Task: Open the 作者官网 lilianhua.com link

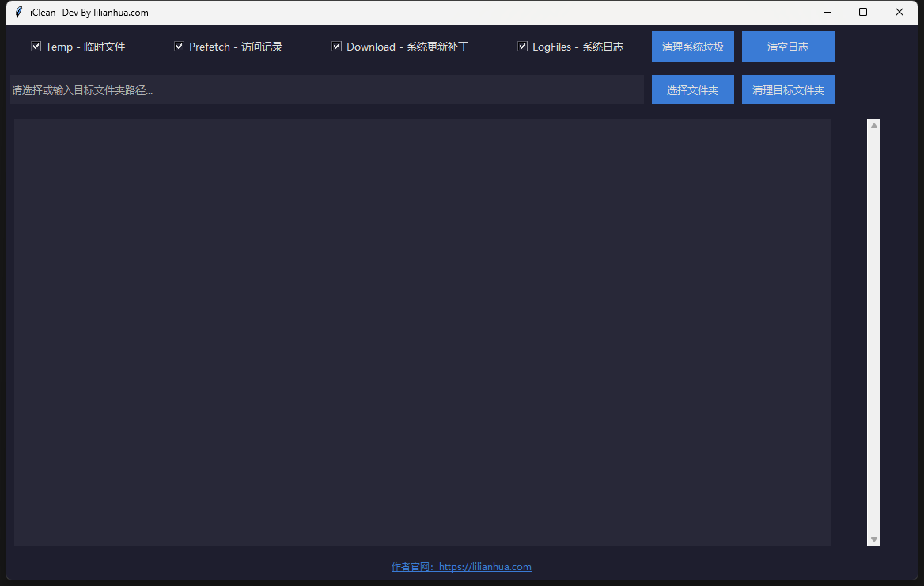Action: 461,567
